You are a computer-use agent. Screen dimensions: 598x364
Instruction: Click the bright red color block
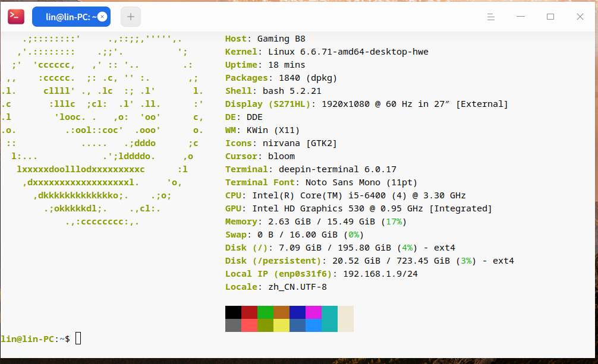250,325
